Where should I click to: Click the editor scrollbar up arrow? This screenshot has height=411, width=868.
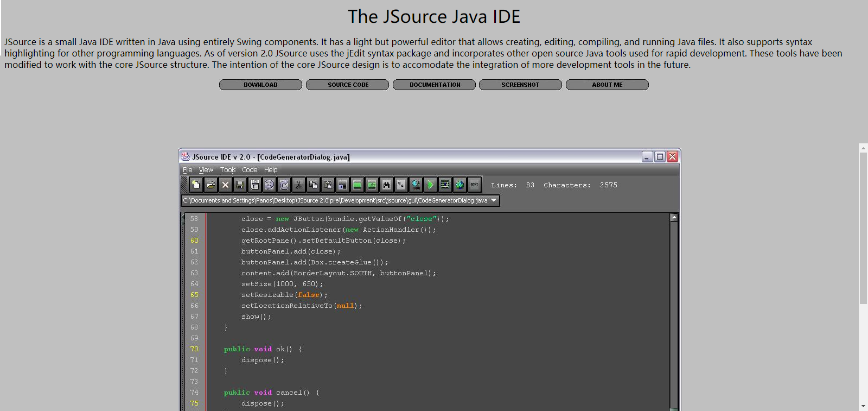pyautogui.click(x=674, y=218)
